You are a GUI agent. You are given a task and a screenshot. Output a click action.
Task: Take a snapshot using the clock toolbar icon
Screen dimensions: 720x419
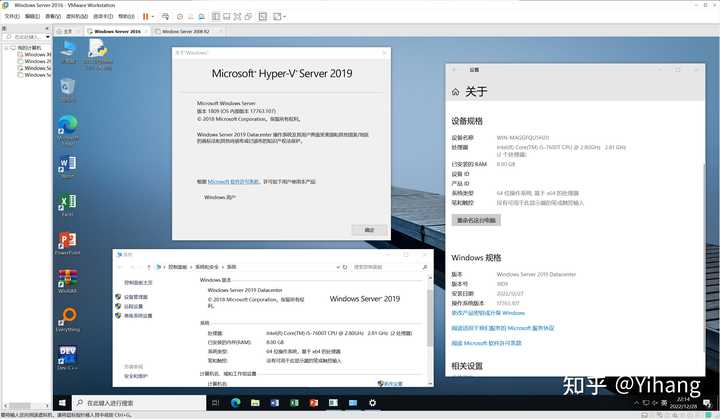180,17
